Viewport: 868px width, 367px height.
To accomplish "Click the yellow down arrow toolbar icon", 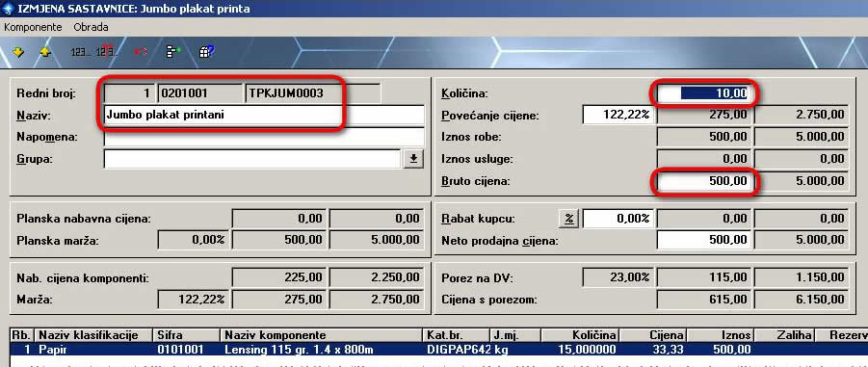I will click(x=18, y=52).
